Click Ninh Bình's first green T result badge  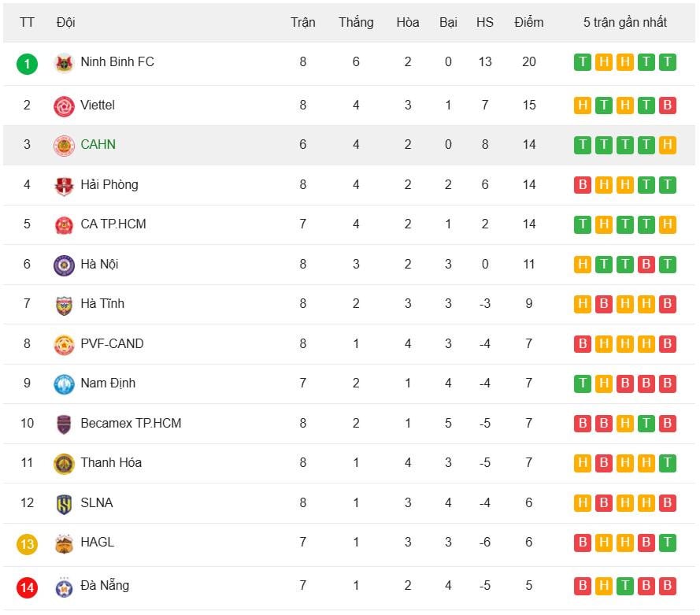[x=583, y=62]
